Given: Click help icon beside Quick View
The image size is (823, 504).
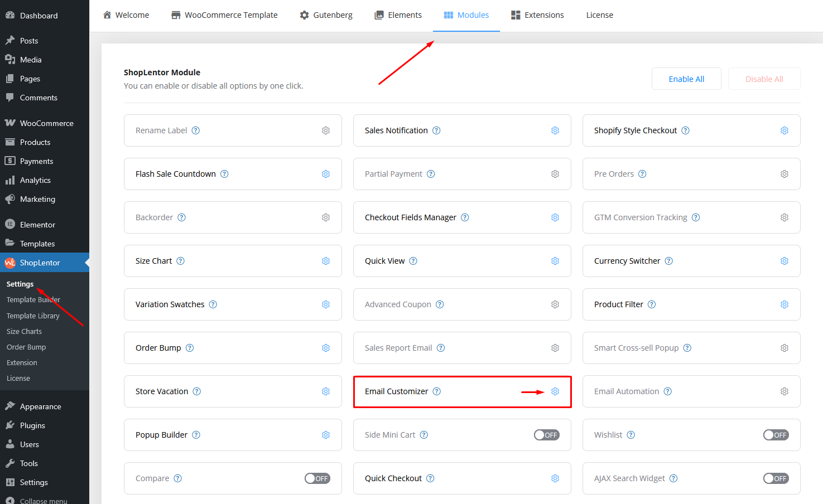Looking at the screenshot, I should (413, 261).
